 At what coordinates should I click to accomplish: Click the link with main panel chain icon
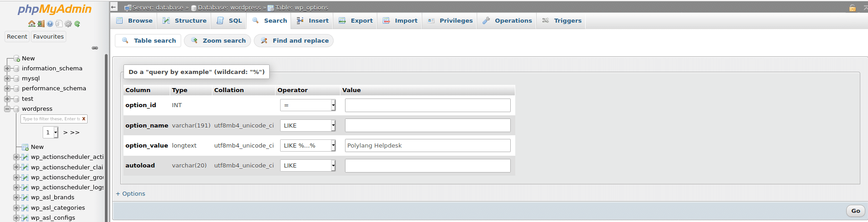[x=95, y=48]
